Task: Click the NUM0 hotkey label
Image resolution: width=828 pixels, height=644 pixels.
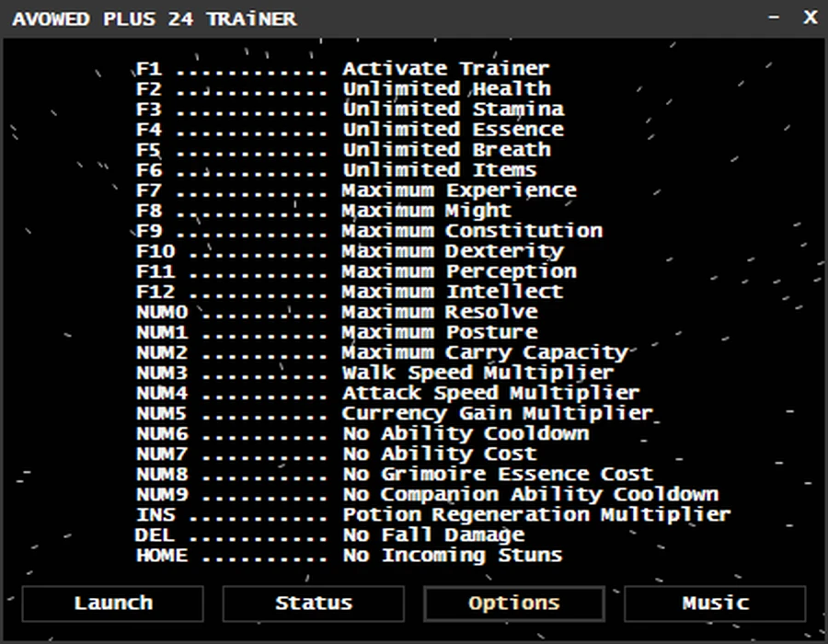Action: tap(162, 312)
